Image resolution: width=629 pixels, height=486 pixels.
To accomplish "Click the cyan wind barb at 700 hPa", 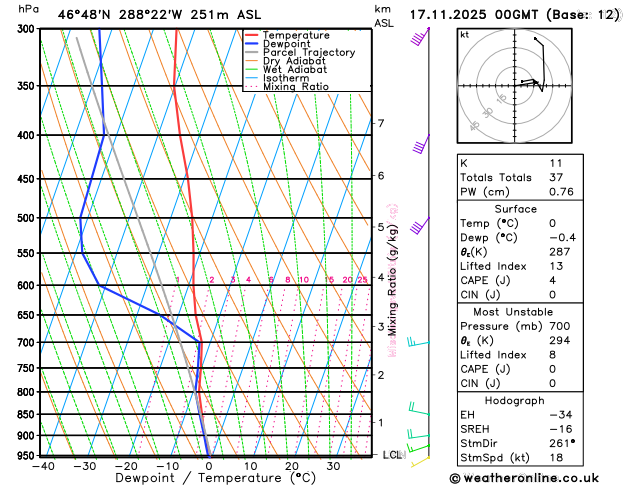I will [418, 342].
